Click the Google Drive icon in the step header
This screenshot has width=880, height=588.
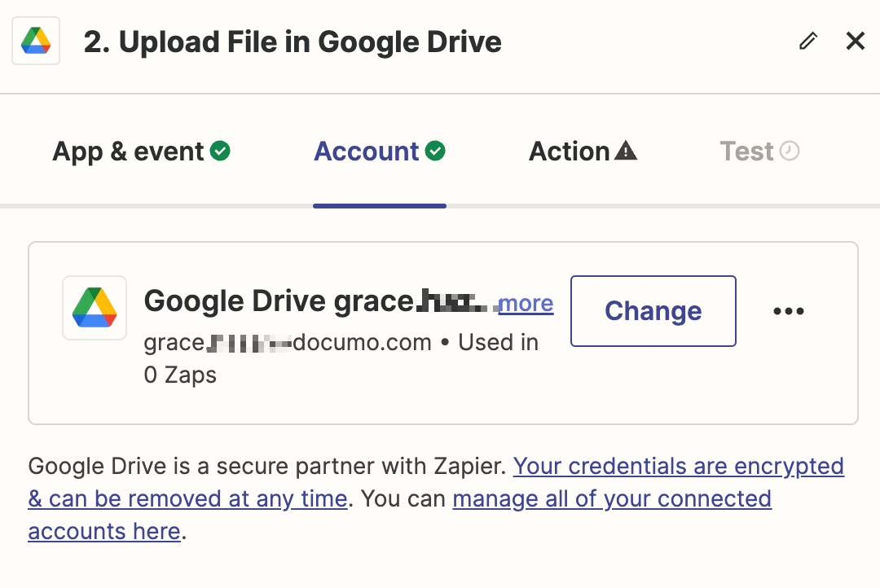click(x=36, y=41)
